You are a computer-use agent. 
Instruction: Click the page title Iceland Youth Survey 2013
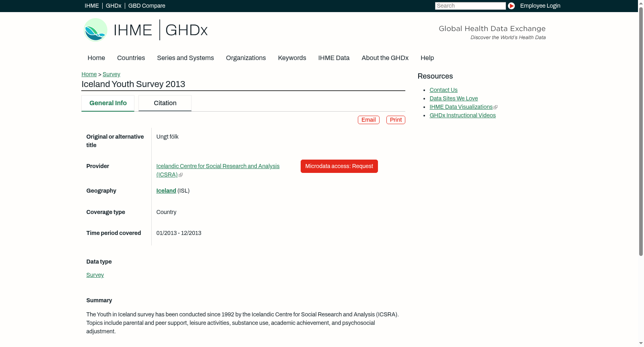133,84
